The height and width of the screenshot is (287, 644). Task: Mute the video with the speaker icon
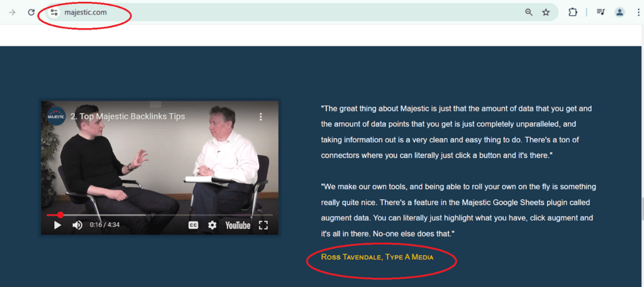click(77, 225)
